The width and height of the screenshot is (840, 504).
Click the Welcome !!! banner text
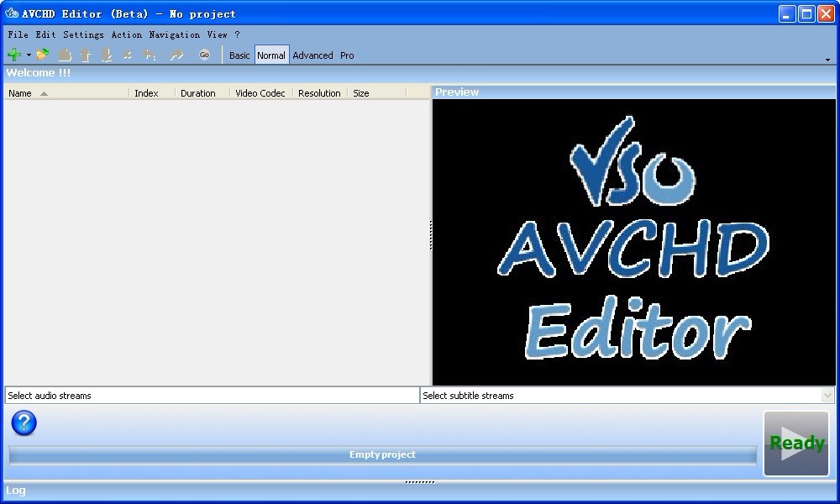pos(39,73)
